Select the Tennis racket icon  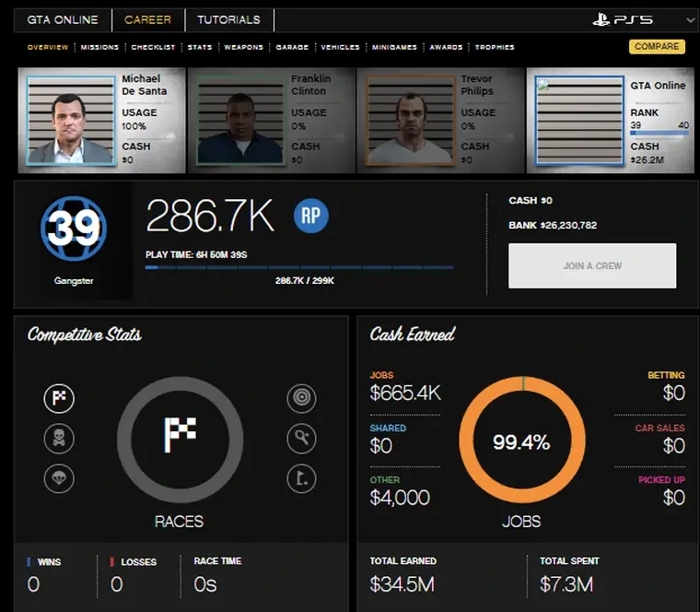coord(302,438)
